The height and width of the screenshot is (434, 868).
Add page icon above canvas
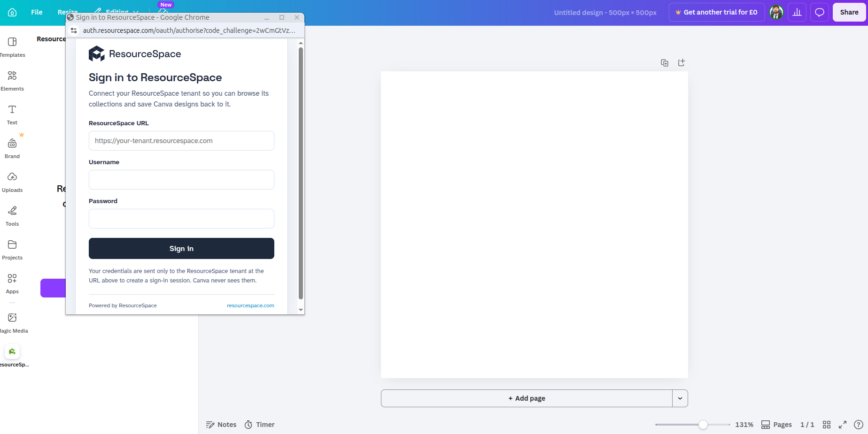pyautogui.click(x=682, y=62)
